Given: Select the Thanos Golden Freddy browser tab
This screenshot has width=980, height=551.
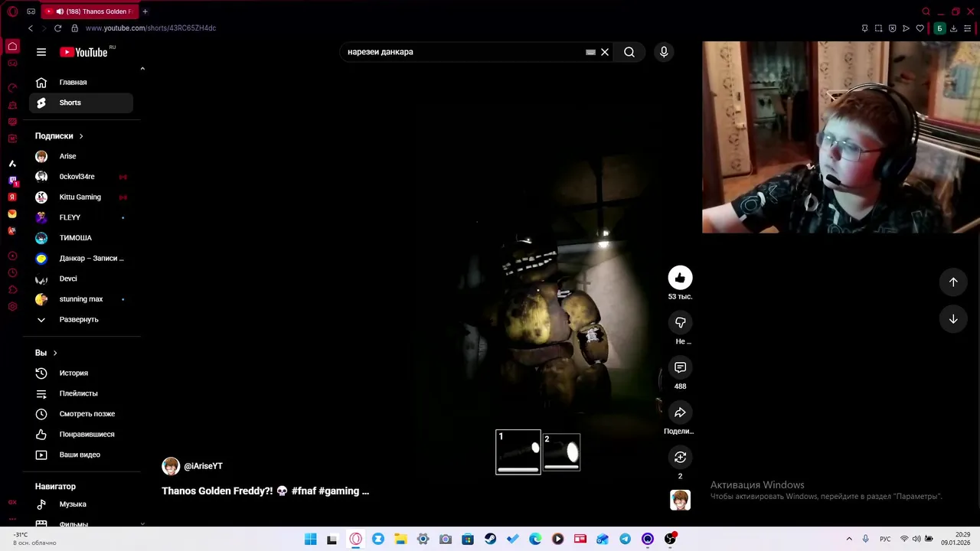Looking at the screenshot, I should (x=88, y=11).
